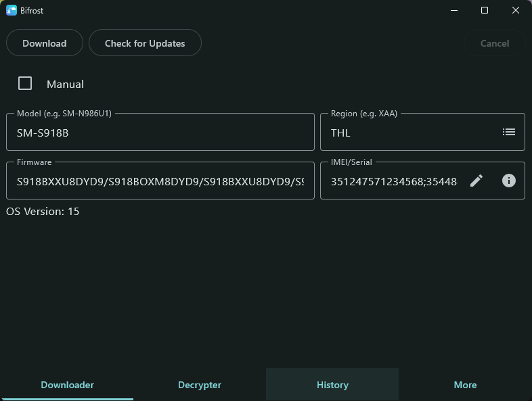Click the Firmware text field
Image resolution: width=532 pixels, height=401 pixels.
tap(160, 181)
